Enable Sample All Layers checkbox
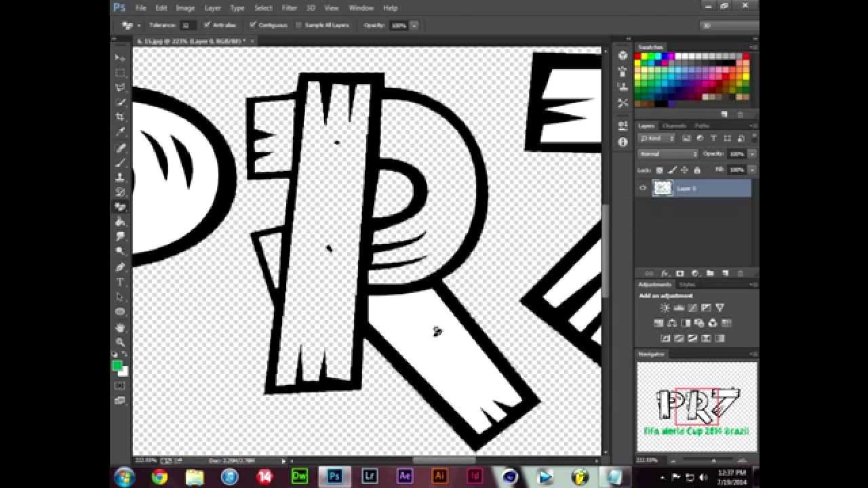Image resolution: width=868 pixels, height=488 pixels. point(299,25)
